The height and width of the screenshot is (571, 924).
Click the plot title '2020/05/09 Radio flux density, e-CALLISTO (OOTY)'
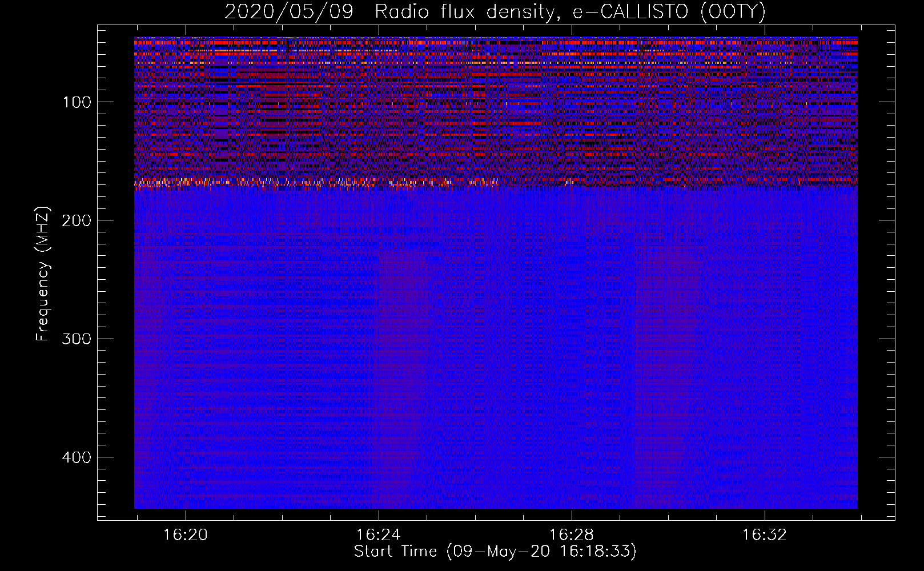[x=495, y=11]
